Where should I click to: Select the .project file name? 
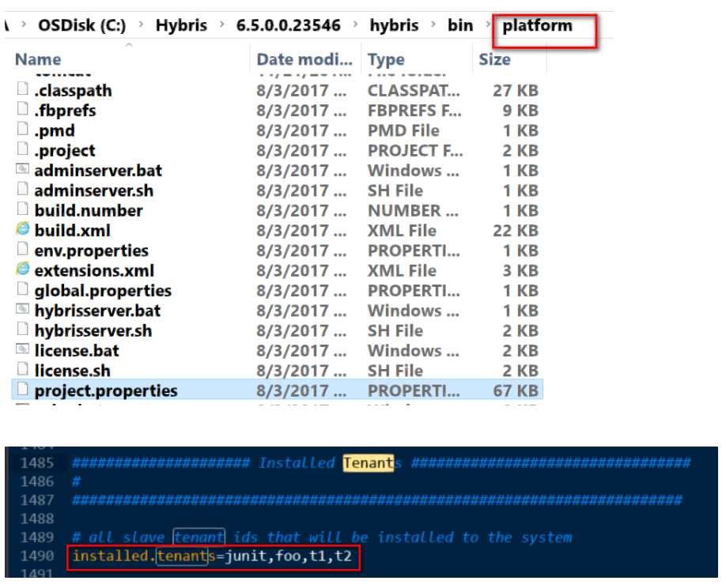tap(65, 150)
